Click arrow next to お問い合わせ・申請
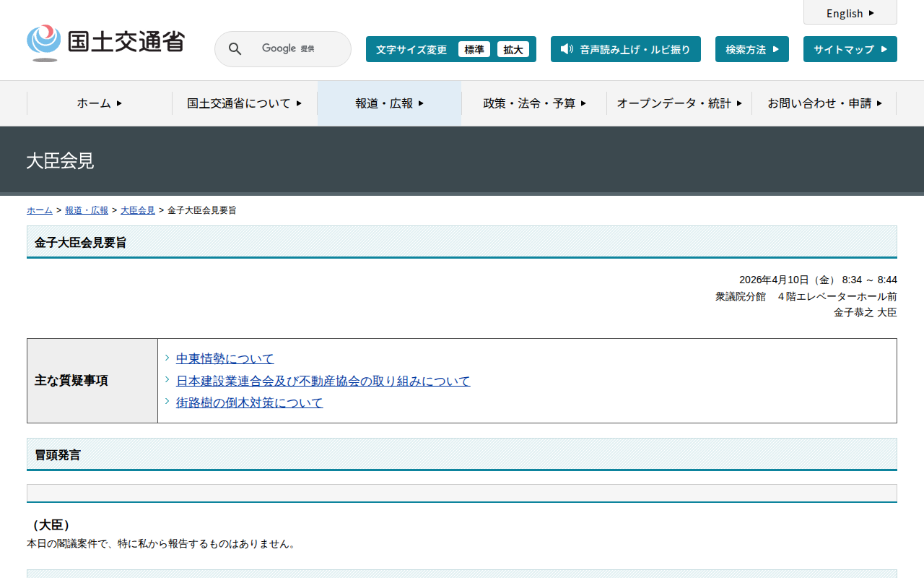Screen dimensions: 924x578 pyautogui.click(x=879, y=103)
